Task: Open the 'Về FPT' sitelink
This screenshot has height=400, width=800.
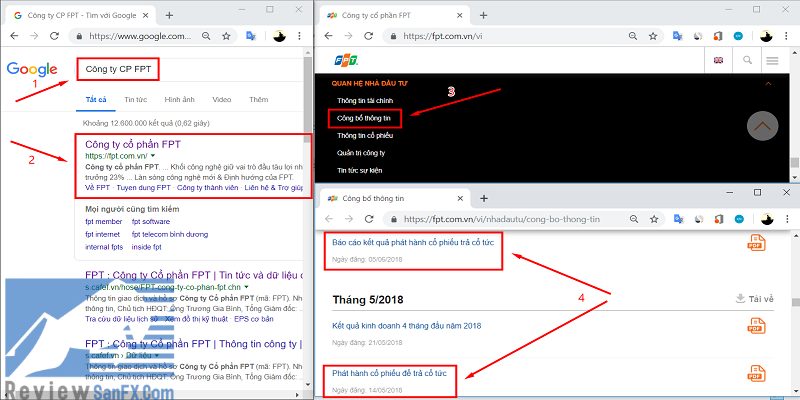Action: click(x=97, y=188)
